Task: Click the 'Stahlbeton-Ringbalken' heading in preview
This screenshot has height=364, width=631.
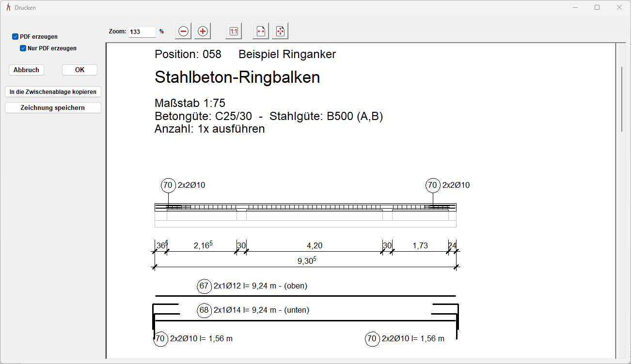Action: pyautogui.click(x=237, y=77)
